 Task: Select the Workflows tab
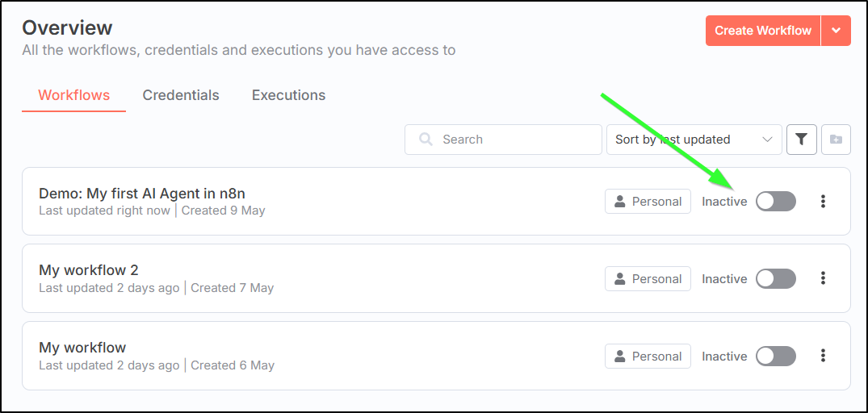74,95
